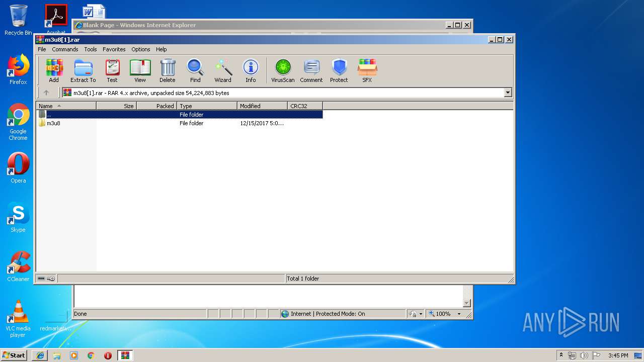Click the Opera icon in the taskbar
Screen dimensions: 644x362
click(108, 355)
